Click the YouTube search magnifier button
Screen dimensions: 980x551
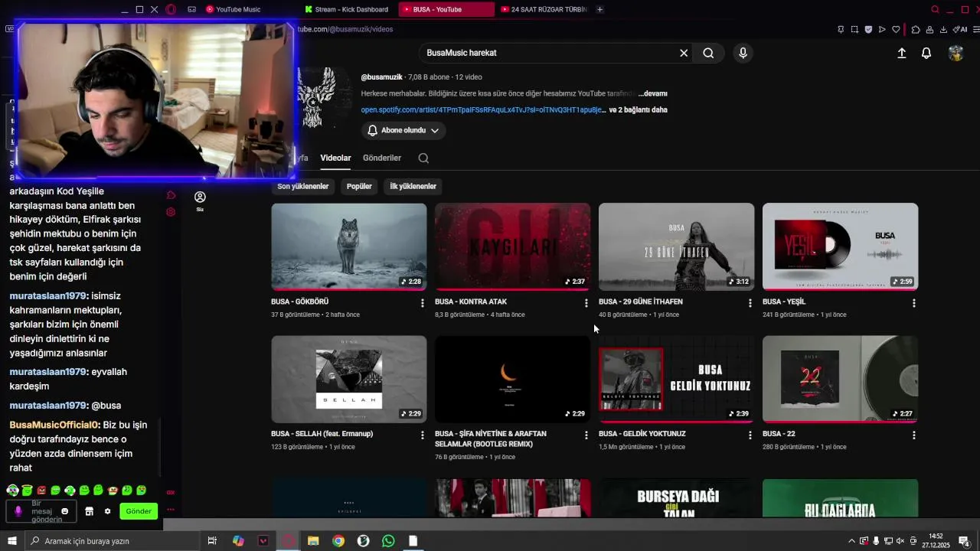708,53
